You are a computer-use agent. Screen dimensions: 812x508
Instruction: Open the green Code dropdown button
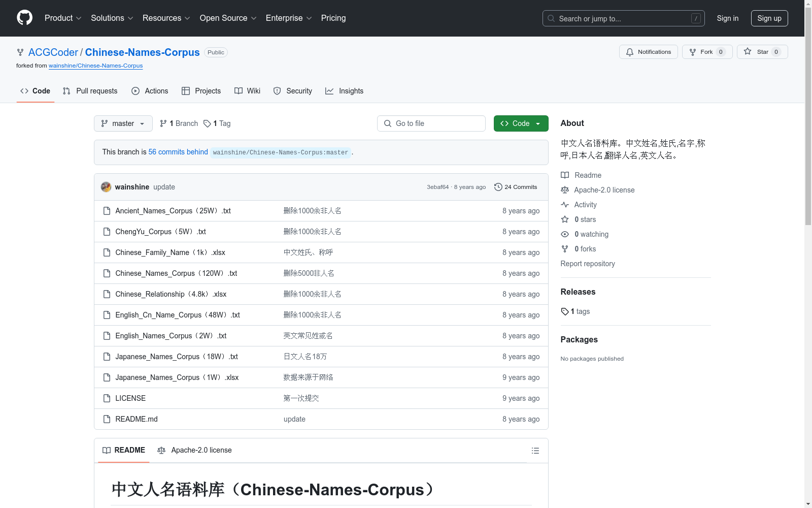pos(521,123)
